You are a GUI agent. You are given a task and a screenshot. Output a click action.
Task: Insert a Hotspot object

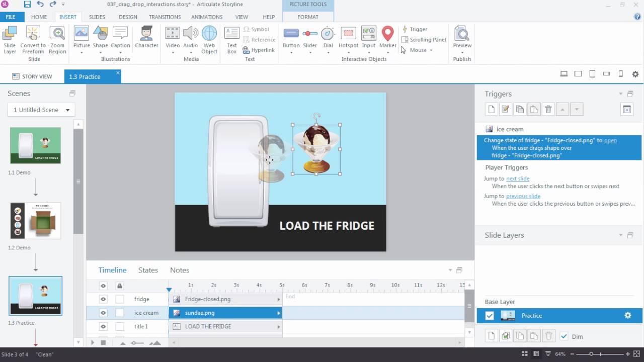pos(348,38)
